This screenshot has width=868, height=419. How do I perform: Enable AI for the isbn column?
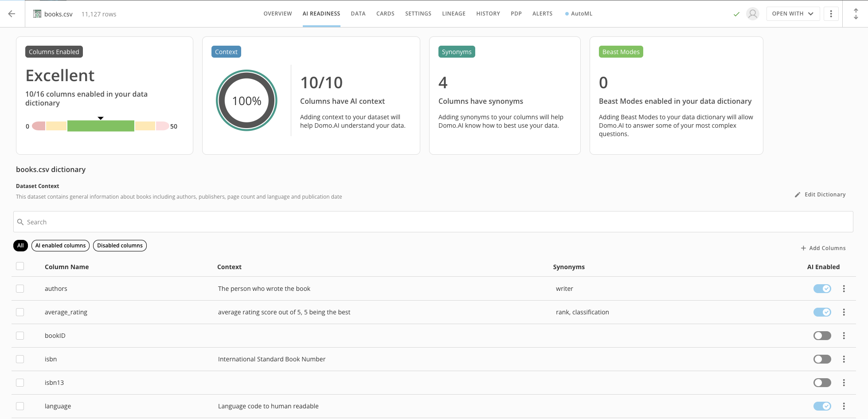(x=822, y=359)
